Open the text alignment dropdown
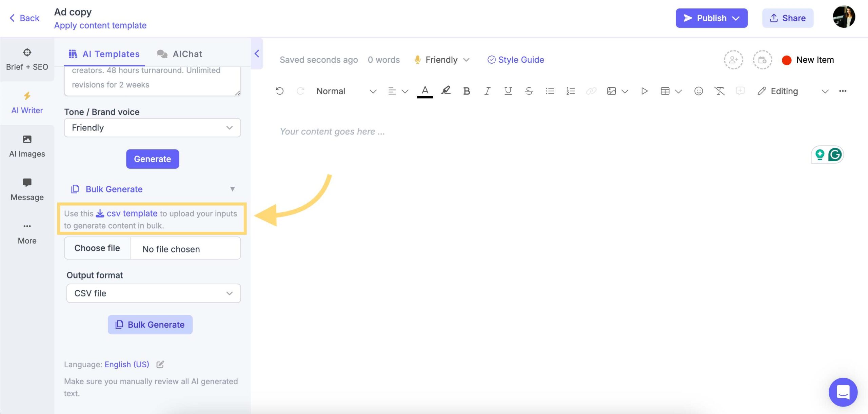868x414 pixels. coord(398,91)
